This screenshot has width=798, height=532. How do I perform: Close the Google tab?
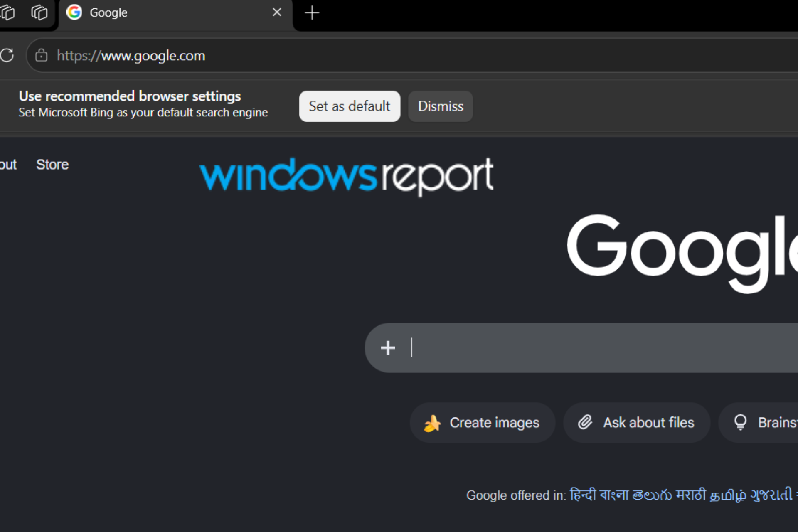pos(277,12)
